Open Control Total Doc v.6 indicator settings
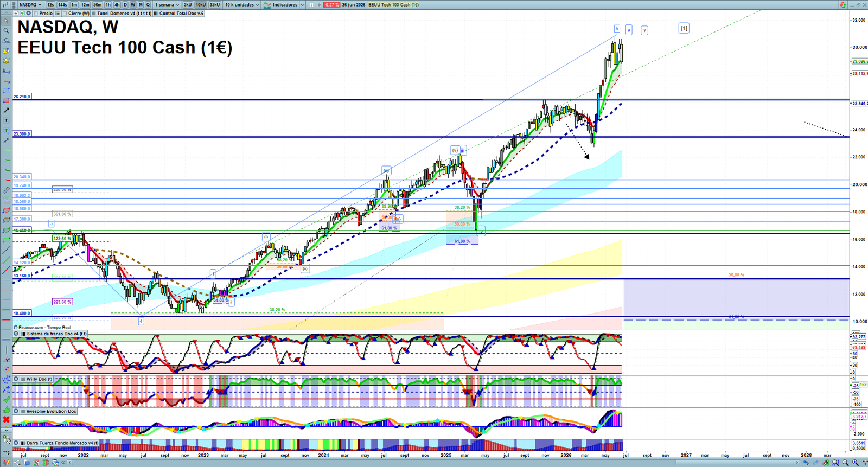This screenshot has width=868, height=467. [182, 13]
